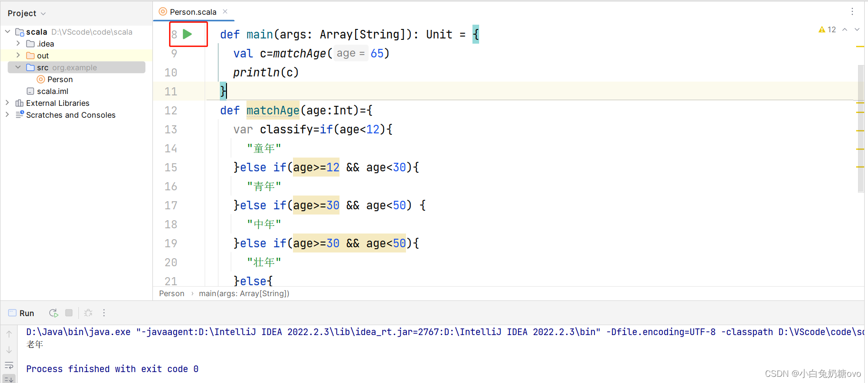The height and width of the screenshot is (383, 868).
Task: Select the out folder row
Action: (76, 56)
